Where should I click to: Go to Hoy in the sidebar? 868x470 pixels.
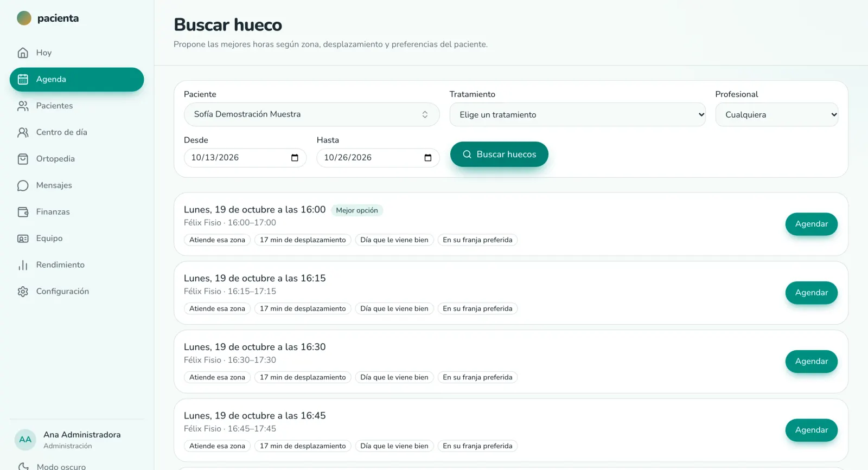coord(76,53)
